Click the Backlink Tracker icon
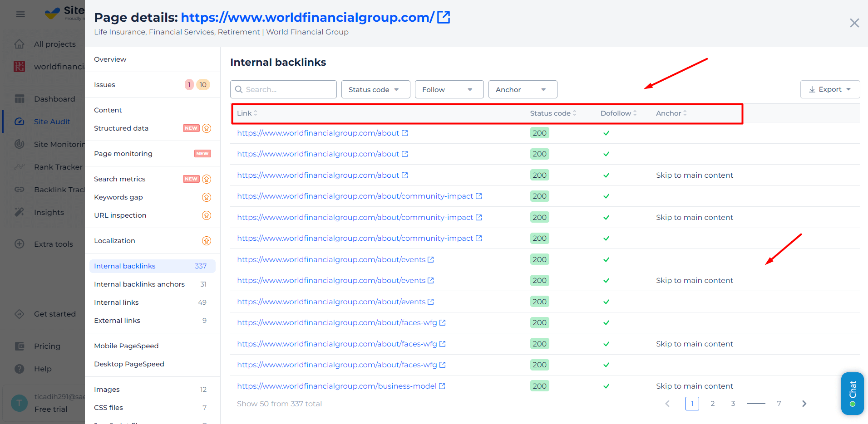The width and height of the screenshot is (868, 424). click(x=20, y=190)
